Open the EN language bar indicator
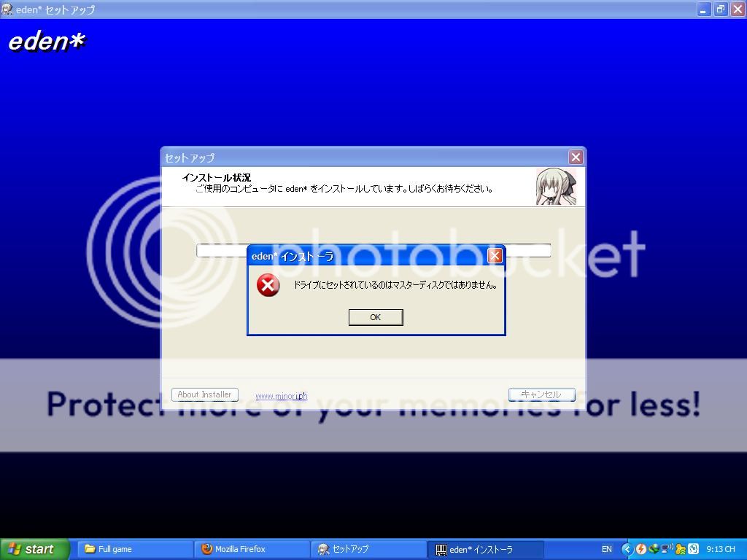 click(607, 549)
